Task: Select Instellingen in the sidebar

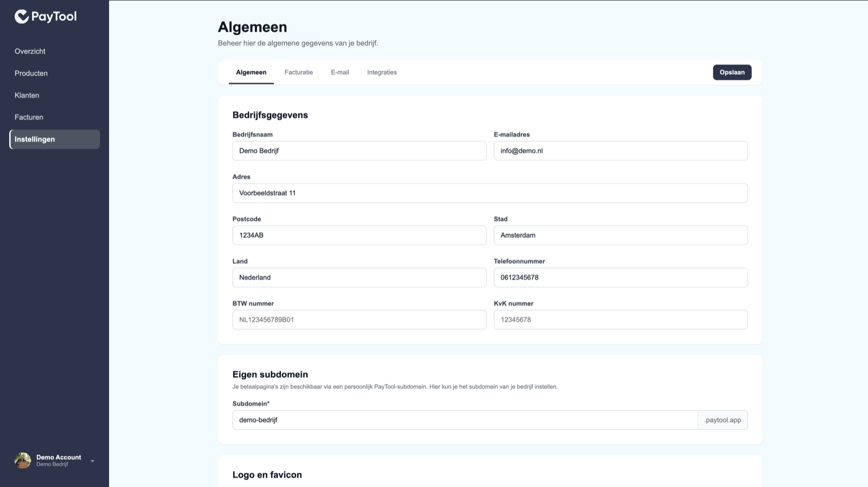Action: coord(55,139)
